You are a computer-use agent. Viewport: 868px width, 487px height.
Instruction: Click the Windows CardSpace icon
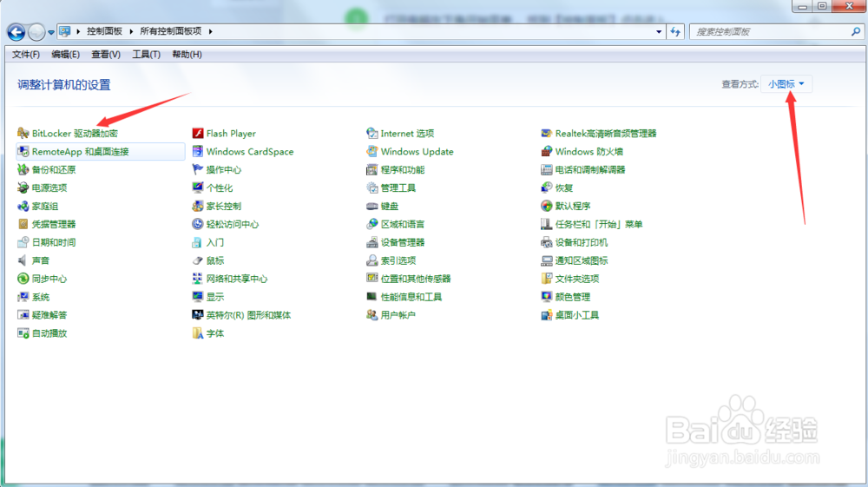coord(198,152)
